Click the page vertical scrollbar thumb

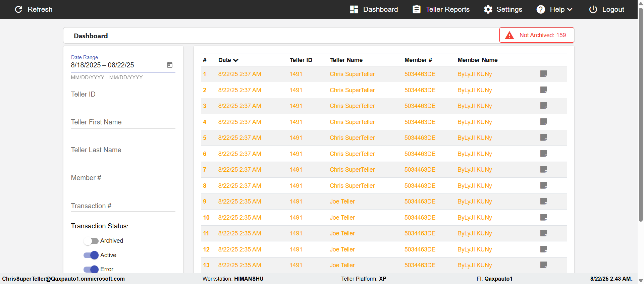641,114
